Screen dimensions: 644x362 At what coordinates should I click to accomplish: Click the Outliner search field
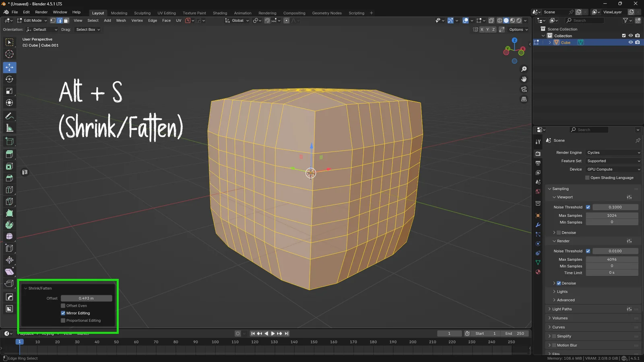(585, 21)
